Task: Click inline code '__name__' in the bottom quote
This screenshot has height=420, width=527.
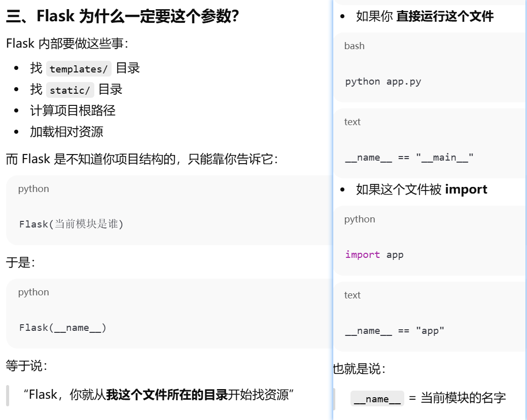Action: tap(377, 399)
